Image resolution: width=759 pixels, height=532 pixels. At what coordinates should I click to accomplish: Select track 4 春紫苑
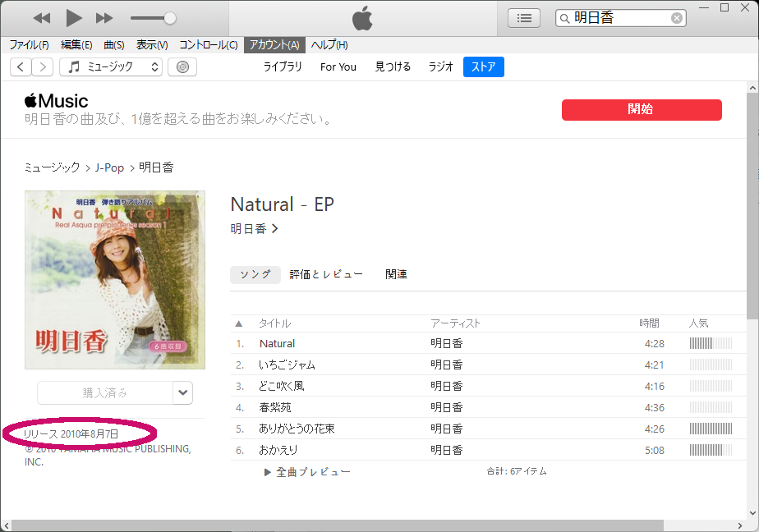point(488,407)
